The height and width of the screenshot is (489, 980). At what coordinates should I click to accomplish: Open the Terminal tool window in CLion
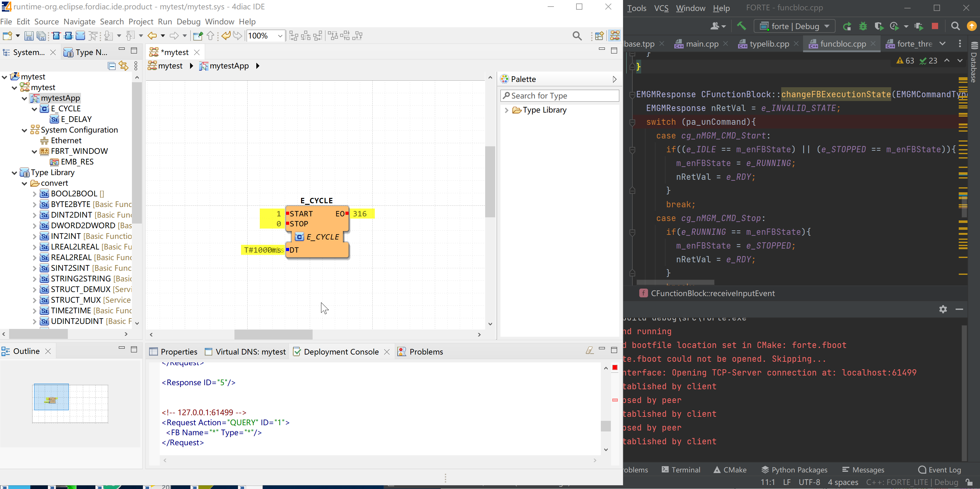point(681,470)
